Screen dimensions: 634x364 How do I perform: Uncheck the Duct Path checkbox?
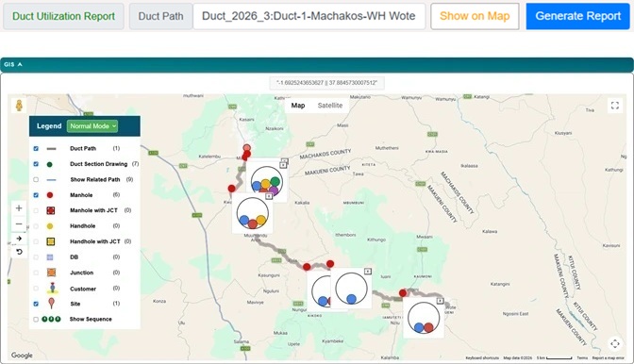click(x=36, y=149)
